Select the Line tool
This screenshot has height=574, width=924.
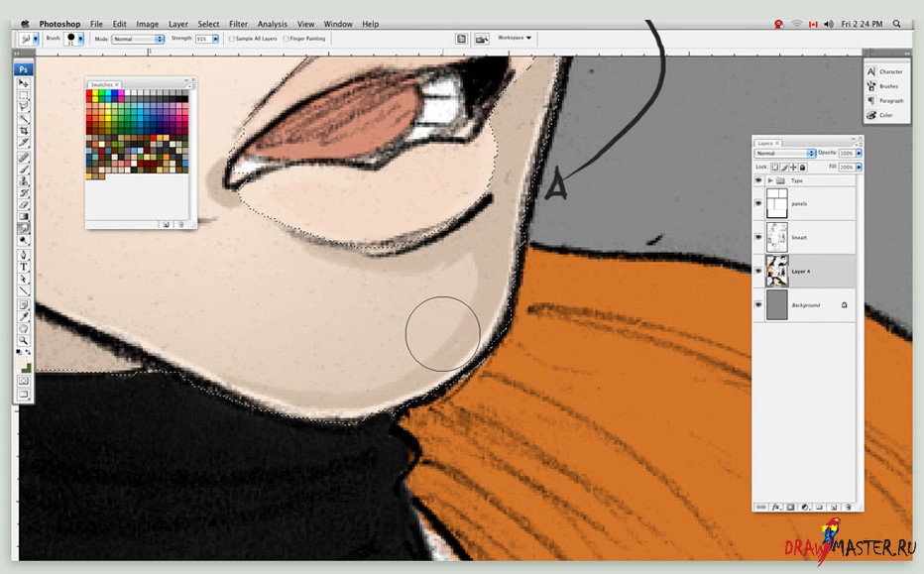[24, 289]
